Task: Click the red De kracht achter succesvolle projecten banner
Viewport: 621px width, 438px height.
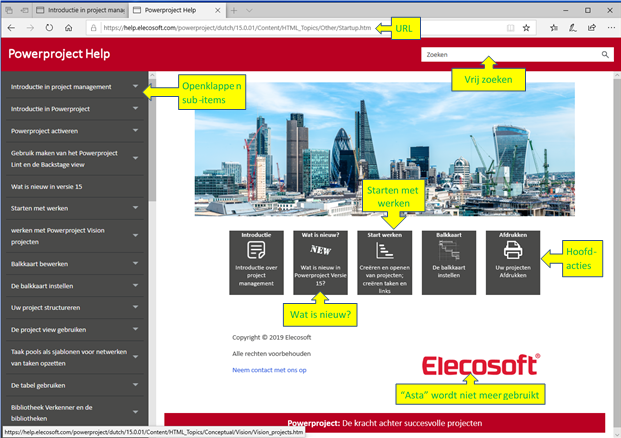Action: point(385,423)
